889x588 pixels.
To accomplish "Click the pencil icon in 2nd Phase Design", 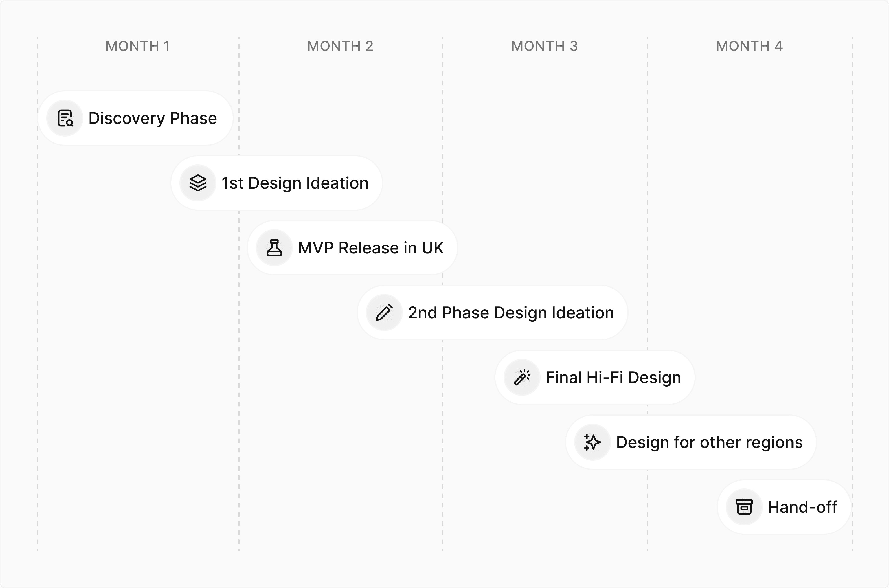I will click(x=384, y=313).
